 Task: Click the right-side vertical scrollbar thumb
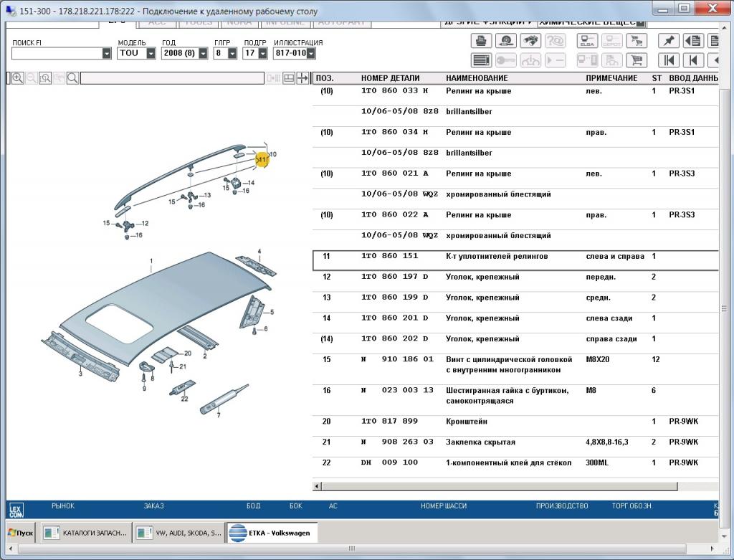pos(724,308)
